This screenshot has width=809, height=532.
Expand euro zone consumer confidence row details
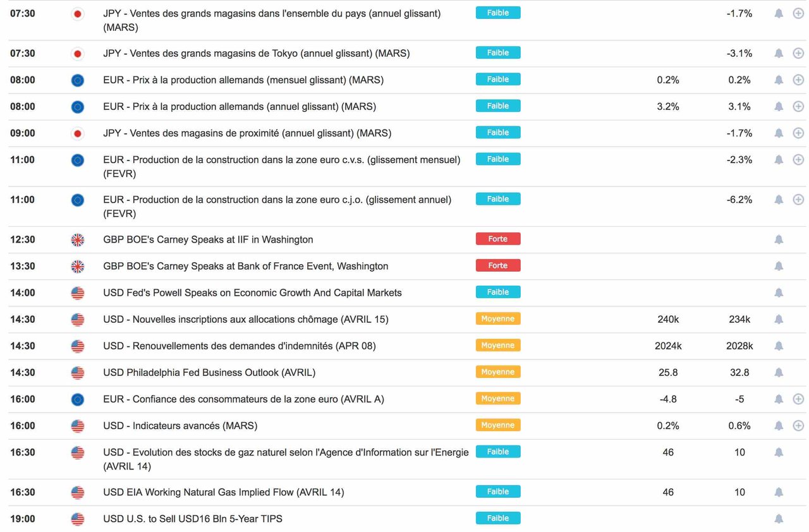(x=798, y=399)
